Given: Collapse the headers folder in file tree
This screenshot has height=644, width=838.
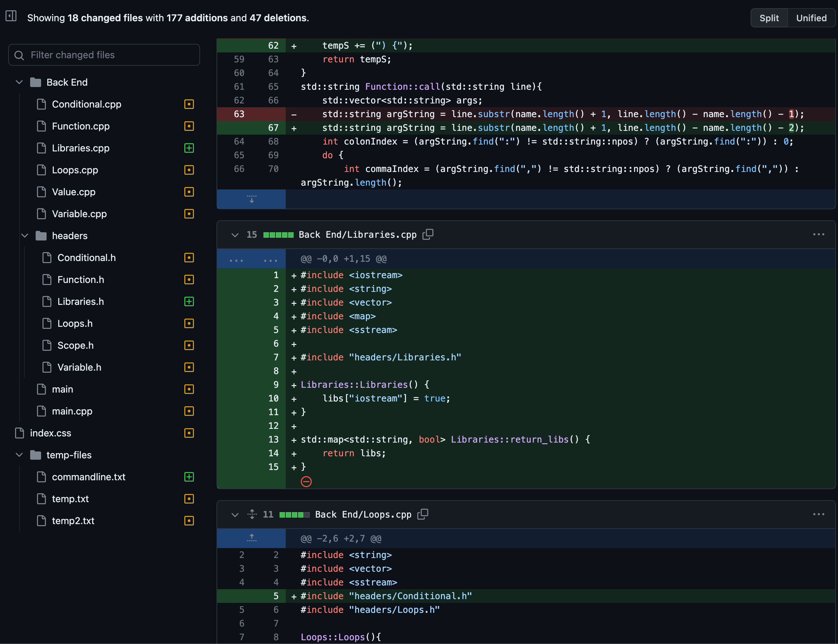Looking at the screenshot, I should coord(25,235).
